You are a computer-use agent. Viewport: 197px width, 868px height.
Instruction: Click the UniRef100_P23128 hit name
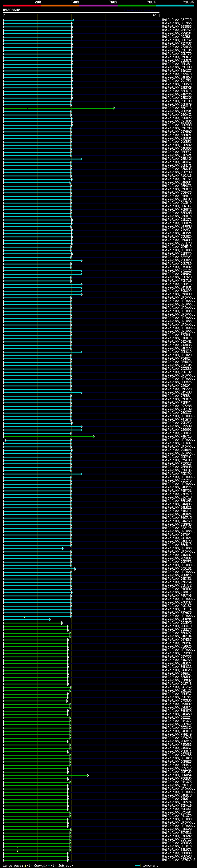[x=177, y=528]
